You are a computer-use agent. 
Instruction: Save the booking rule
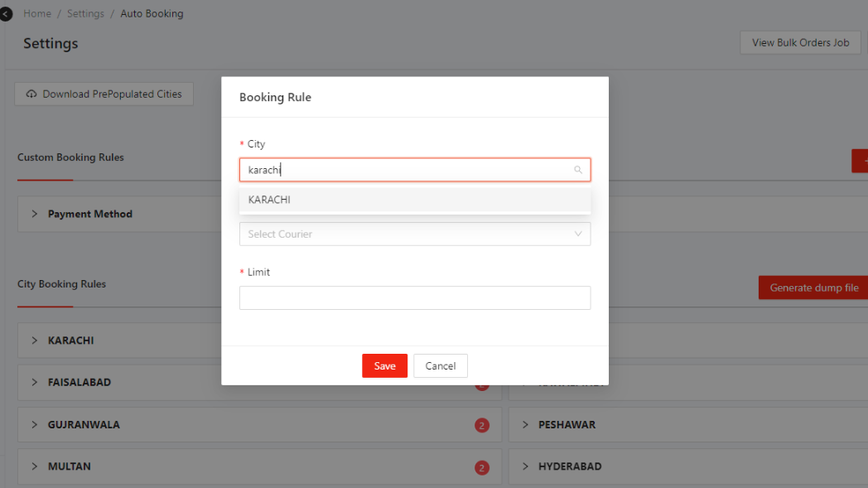384,366
